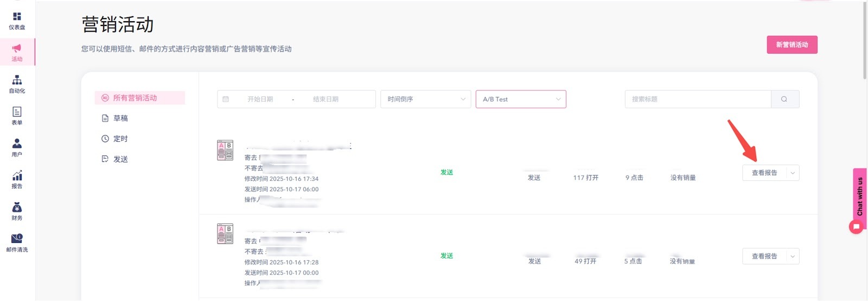The height and width of the screenshot is (301, 868).
Task: Select 发送 sent in the side menu
Action: pyautogui.click(x=120, y=159)
